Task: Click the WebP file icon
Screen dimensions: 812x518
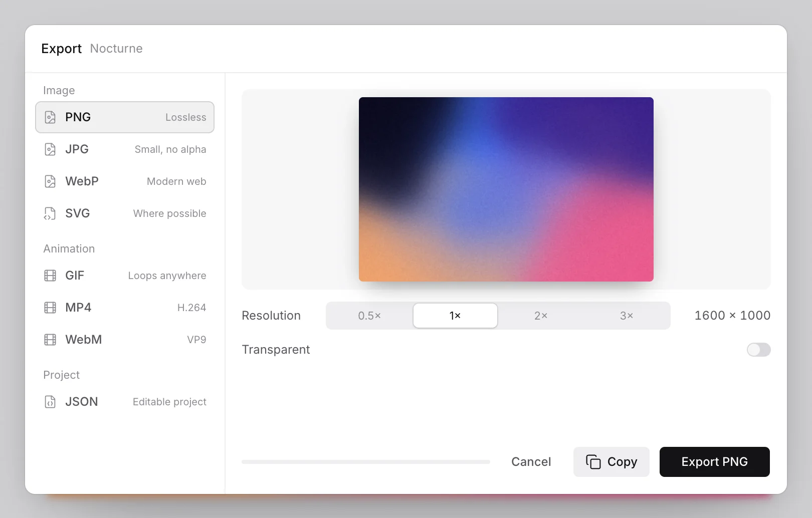Action: [50, 181]
